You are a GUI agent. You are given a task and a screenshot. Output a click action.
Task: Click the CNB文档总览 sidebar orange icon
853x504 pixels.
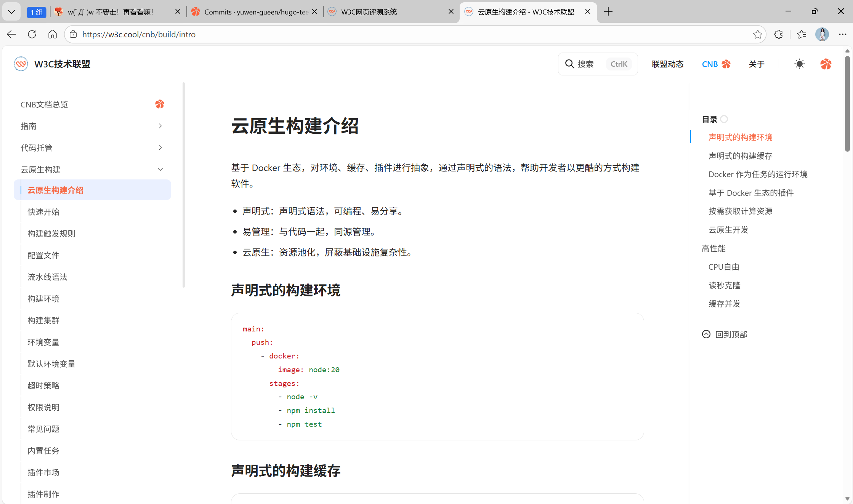pyautogui.click(x=160, y=104)
